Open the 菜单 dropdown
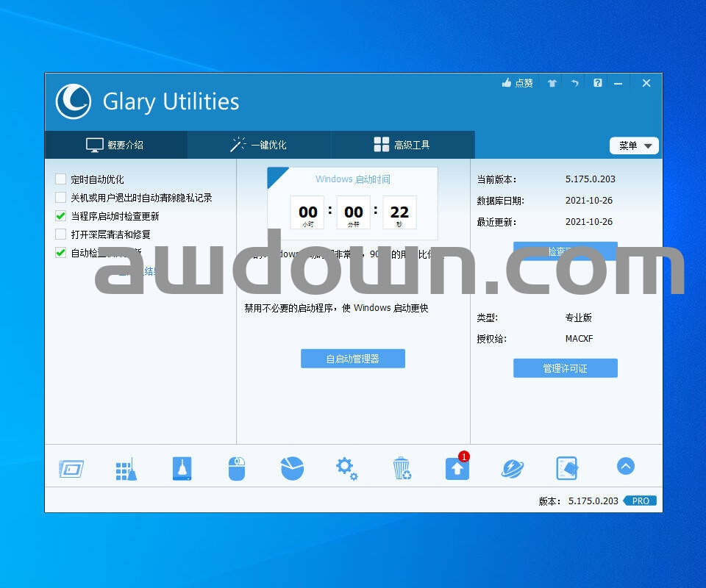706x588 pixels. click(x=634, y=146)
